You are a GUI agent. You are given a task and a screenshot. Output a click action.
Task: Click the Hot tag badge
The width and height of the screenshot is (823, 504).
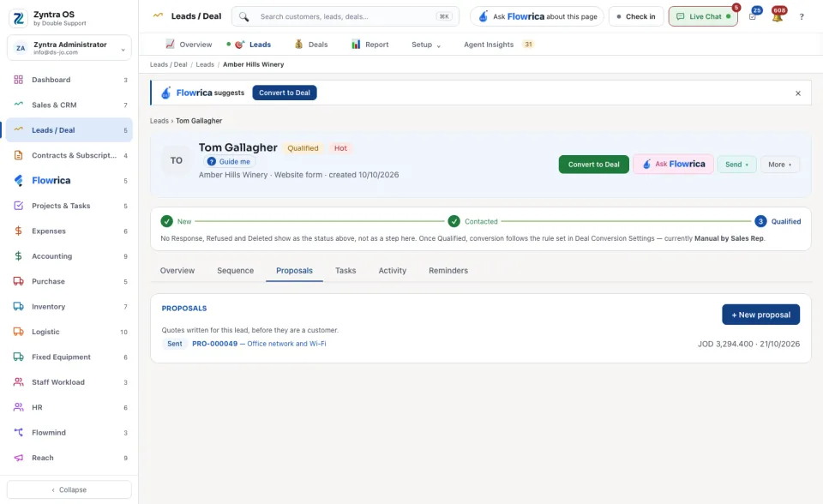pos(340,148)
